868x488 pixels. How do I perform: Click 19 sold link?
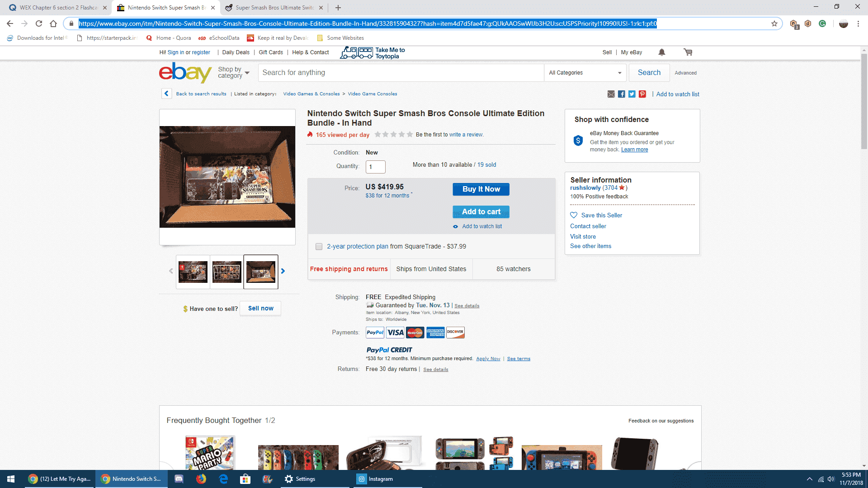(486, 165)
